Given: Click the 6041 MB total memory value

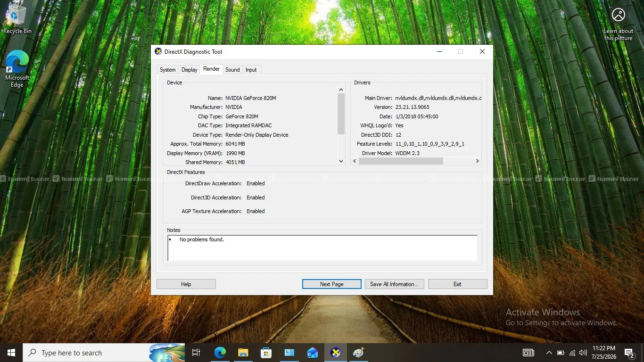Looking at the screenshot, I should [x=235, y=144].
